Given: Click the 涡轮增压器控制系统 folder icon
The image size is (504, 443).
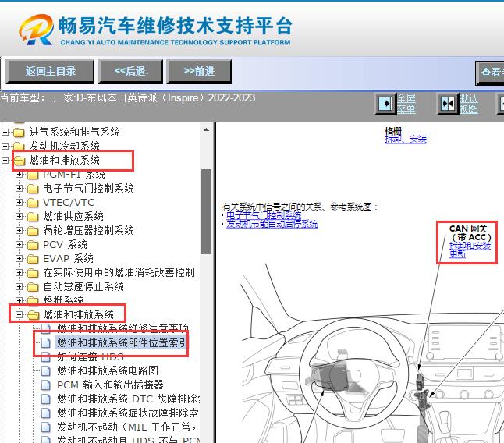Looking at the screenshot, I should click(x=33, y=231).
